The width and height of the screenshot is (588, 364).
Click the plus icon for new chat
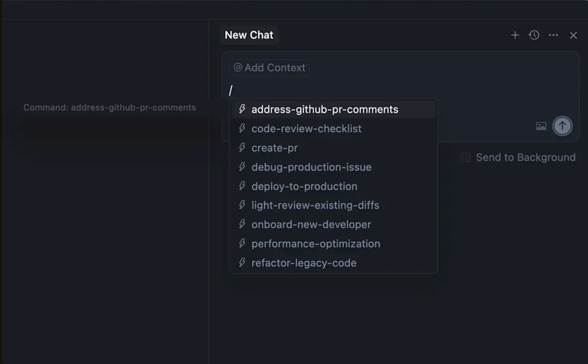(514, 35)
